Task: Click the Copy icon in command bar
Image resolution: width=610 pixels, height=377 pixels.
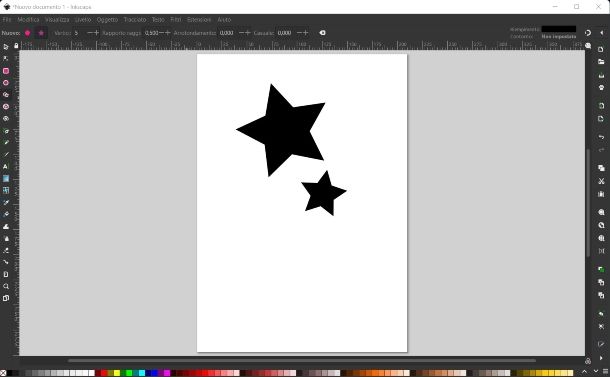Action: [x=601, y=168]
